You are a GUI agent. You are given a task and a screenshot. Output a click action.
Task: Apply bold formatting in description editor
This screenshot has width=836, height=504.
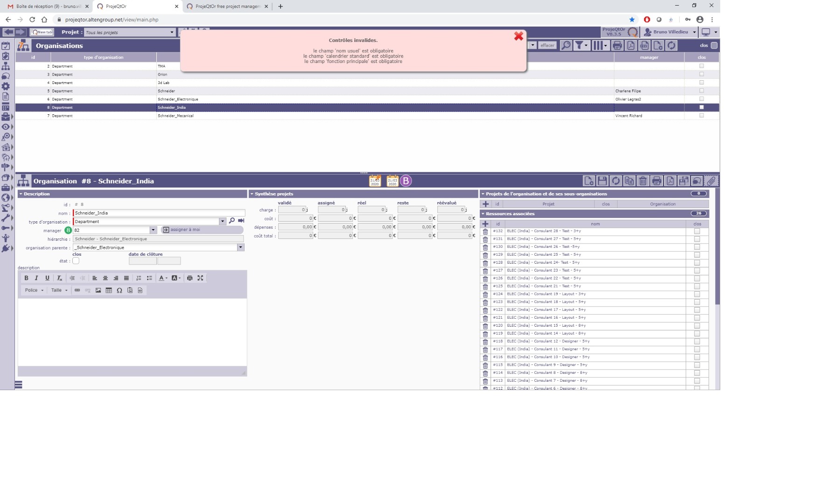[26, 278]
